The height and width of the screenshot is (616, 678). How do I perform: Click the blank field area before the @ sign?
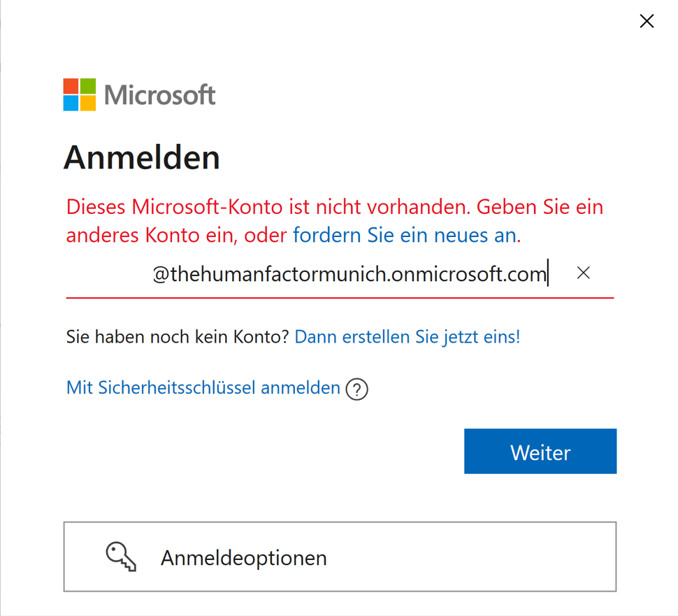click(109, 274)
